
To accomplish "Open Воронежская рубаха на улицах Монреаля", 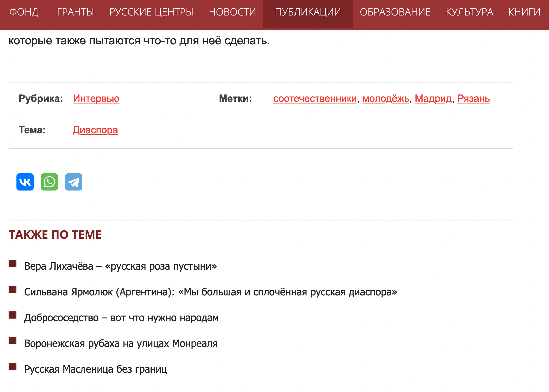I will 121,344.
